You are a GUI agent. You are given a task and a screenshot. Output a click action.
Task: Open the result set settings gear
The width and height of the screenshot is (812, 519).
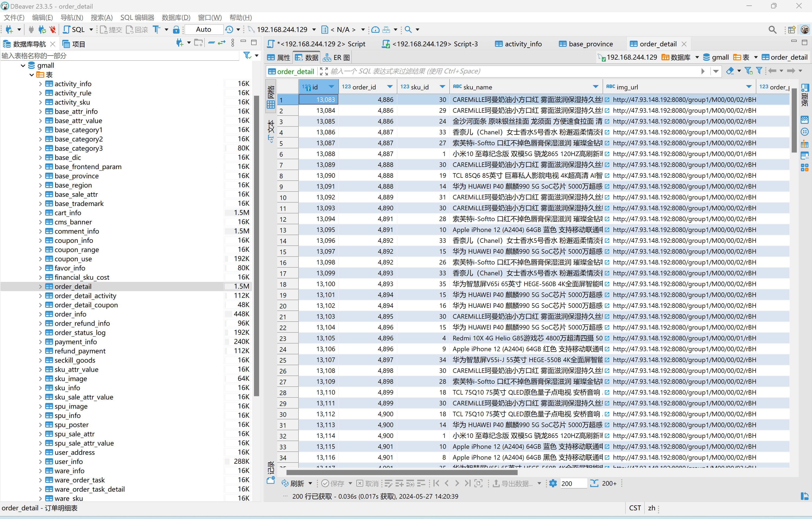point(553,483)
